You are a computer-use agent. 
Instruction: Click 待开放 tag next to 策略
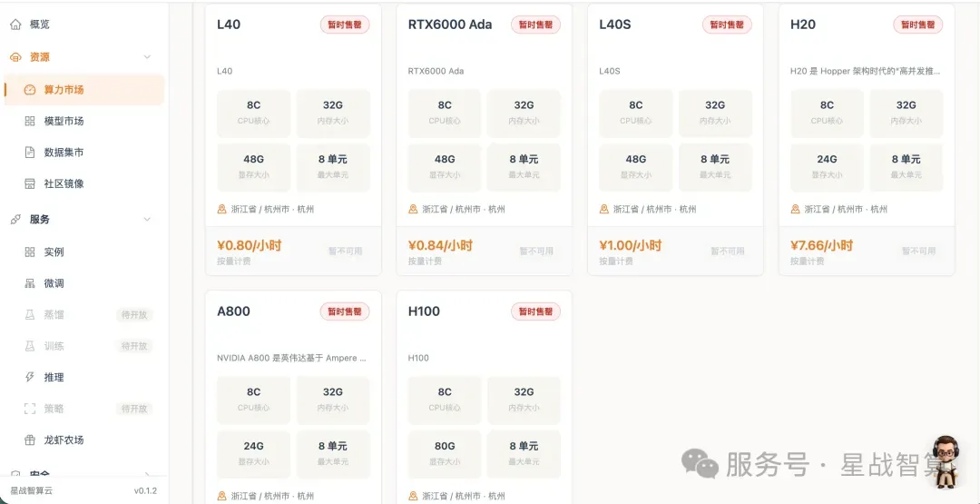click(134, 409)
